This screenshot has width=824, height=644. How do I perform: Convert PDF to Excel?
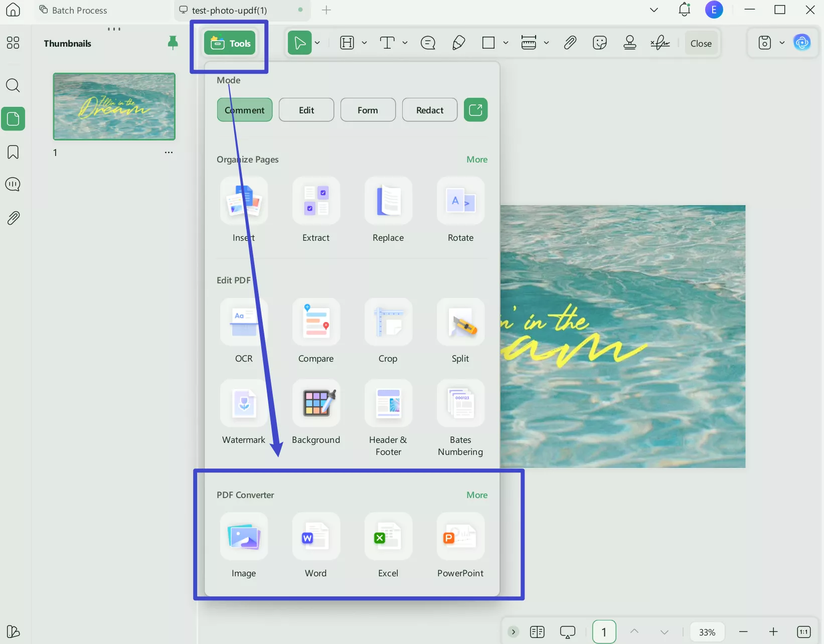click(x=388, y=536)
